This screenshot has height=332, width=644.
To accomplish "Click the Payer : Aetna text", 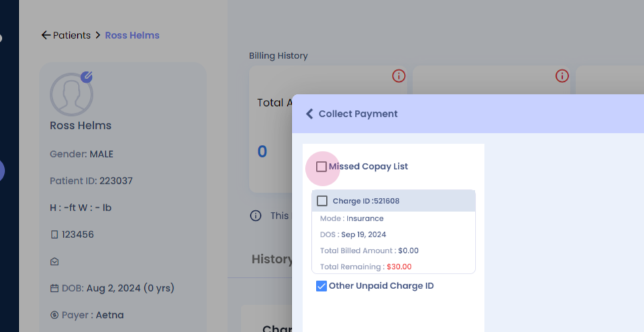I will (x=93, y=315).
